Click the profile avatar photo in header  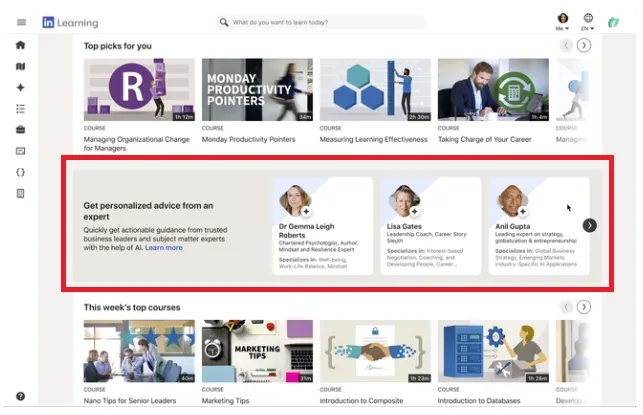coord(563,18)
